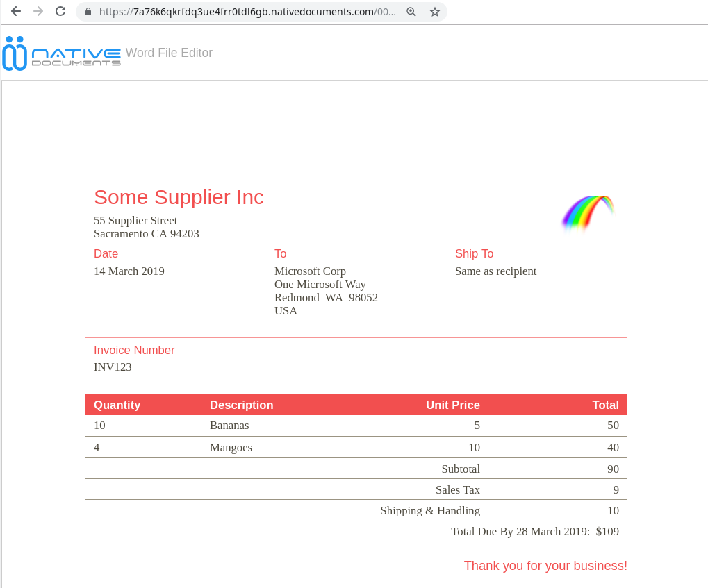Click the "Ship To" label
This screenshot has width=708, height=588.
[474, 254]
